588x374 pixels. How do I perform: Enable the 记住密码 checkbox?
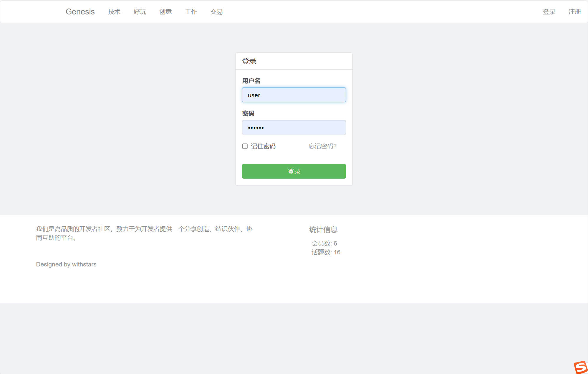coord(244,146)
